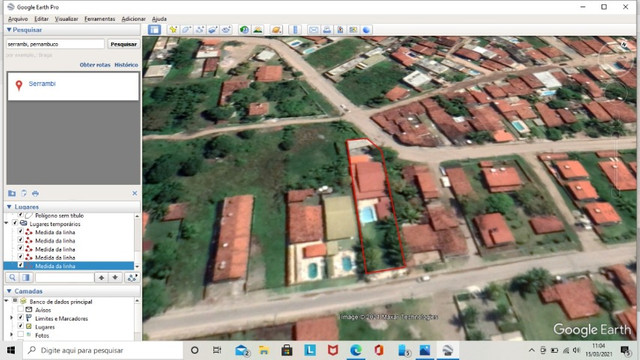640x360 pixels.
Task: Toggle the sidebar panel toolbar button
Action: 154,30
